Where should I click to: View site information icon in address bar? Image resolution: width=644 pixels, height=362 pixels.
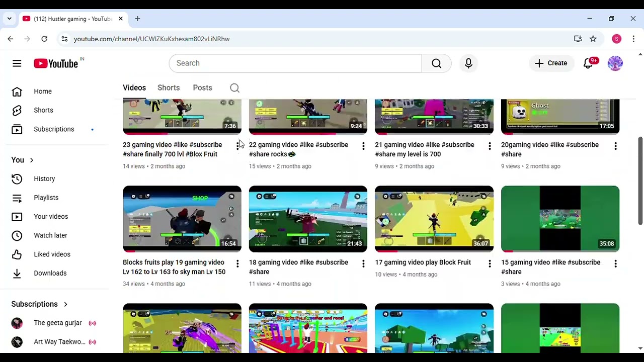[64, 39]
